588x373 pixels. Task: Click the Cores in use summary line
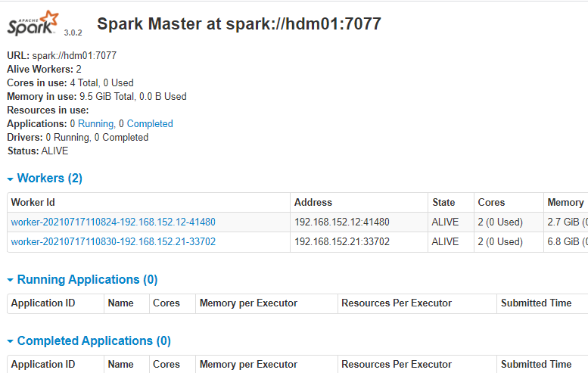(70, 83)
